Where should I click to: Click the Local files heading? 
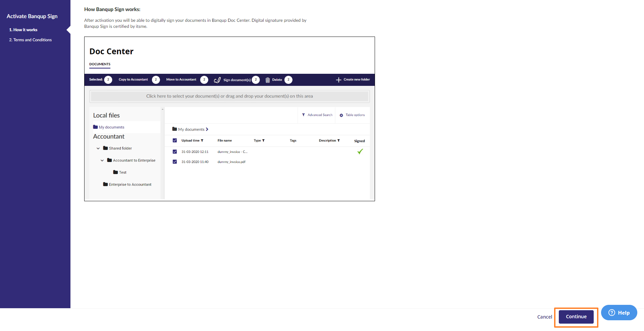(x=106, y=115)
